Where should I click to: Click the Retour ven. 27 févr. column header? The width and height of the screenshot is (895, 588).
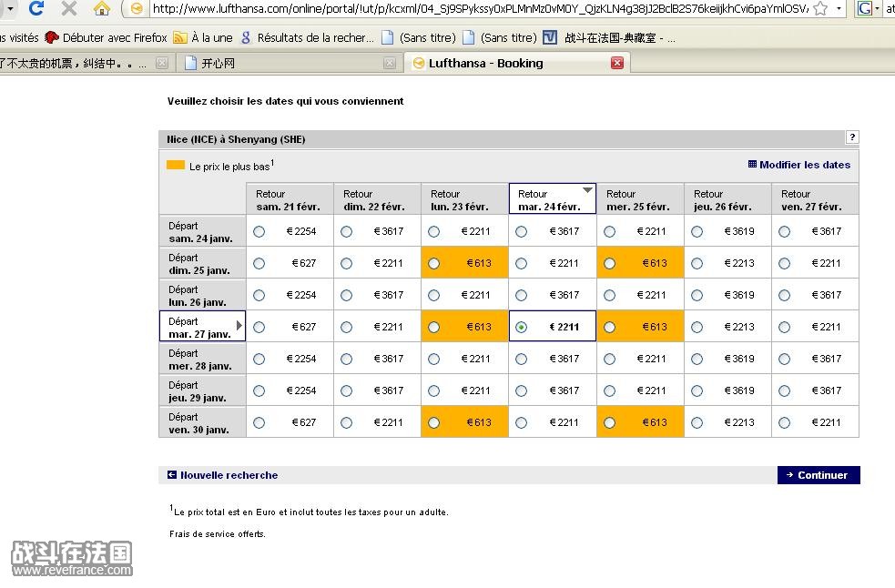pyautogui.click(x=815, y=199)
